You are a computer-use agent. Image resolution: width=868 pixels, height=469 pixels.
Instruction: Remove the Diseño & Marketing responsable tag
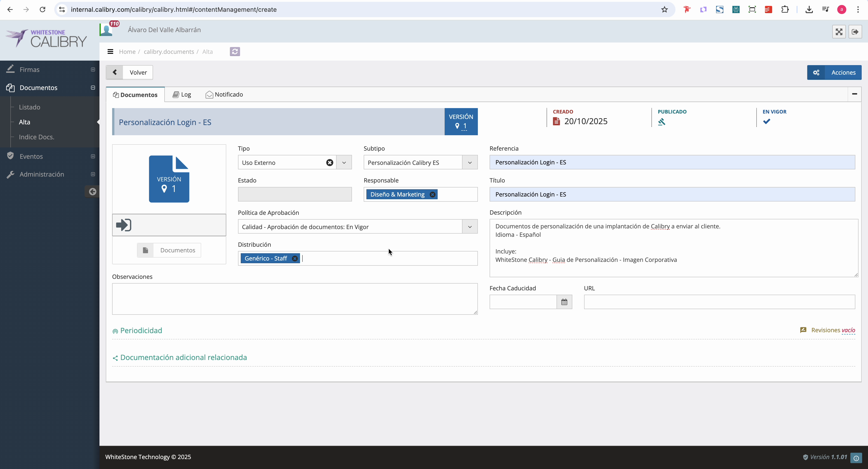[432, 194]
